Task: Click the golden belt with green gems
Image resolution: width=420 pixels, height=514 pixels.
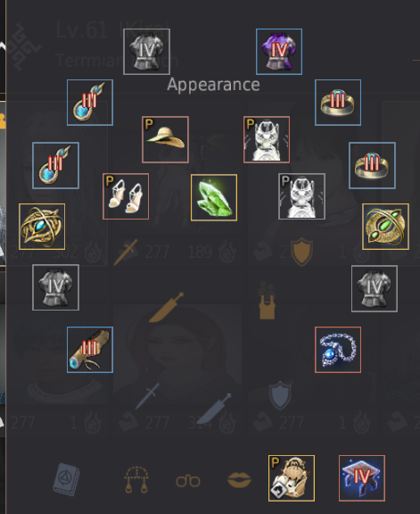Action: 385,227
